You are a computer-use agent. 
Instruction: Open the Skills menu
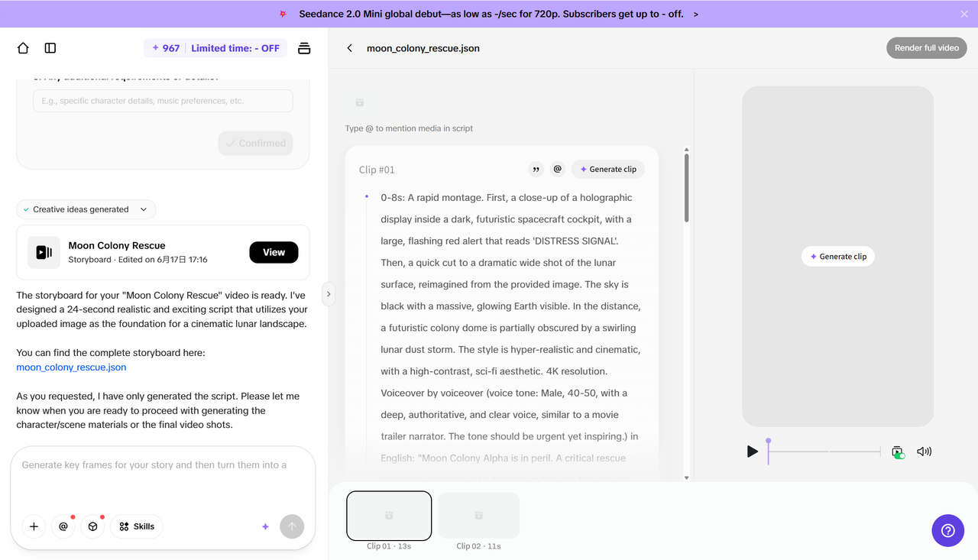[x=137, y=526]
